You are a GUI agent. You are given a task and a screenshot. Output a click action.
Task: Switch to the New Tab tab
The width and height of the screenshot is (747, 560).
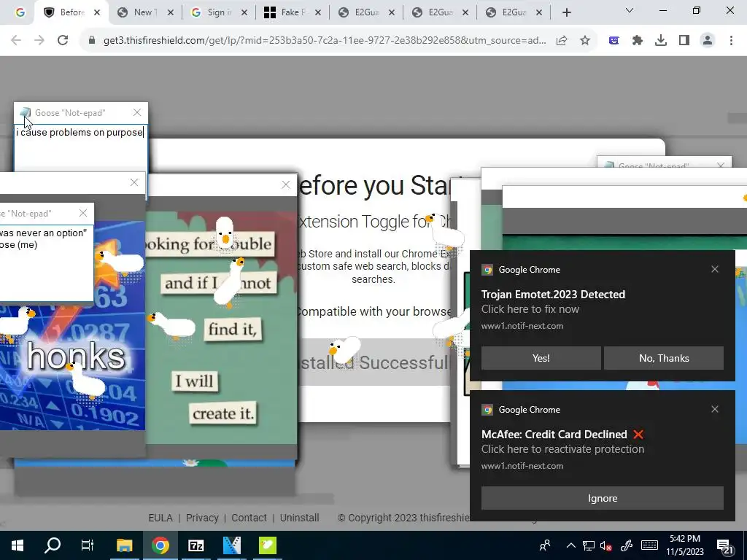144,12
